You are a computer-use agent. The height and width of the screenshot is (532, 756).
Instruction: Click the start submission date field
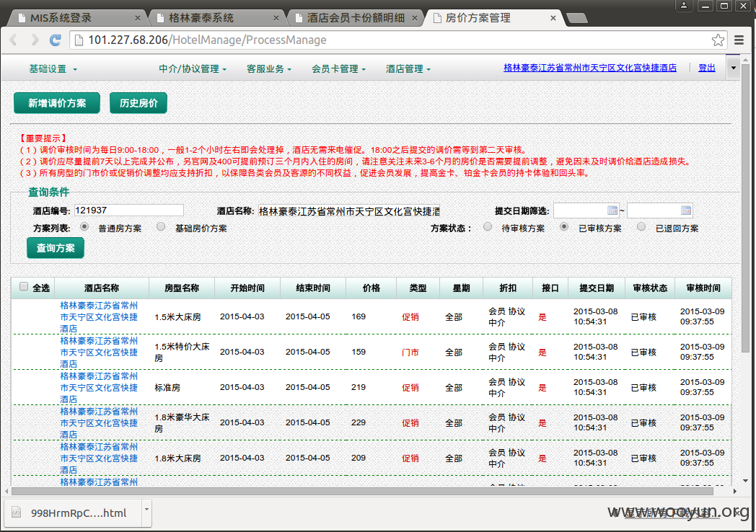pyautogui.click(x=586, y=210)
